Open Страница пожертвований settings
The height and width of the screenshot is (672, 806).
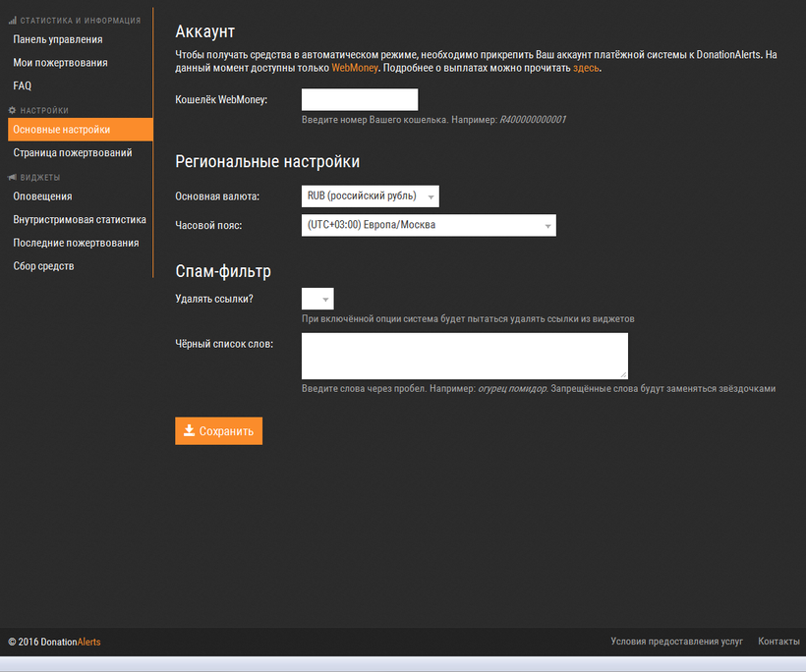click(x=73, y=152)
